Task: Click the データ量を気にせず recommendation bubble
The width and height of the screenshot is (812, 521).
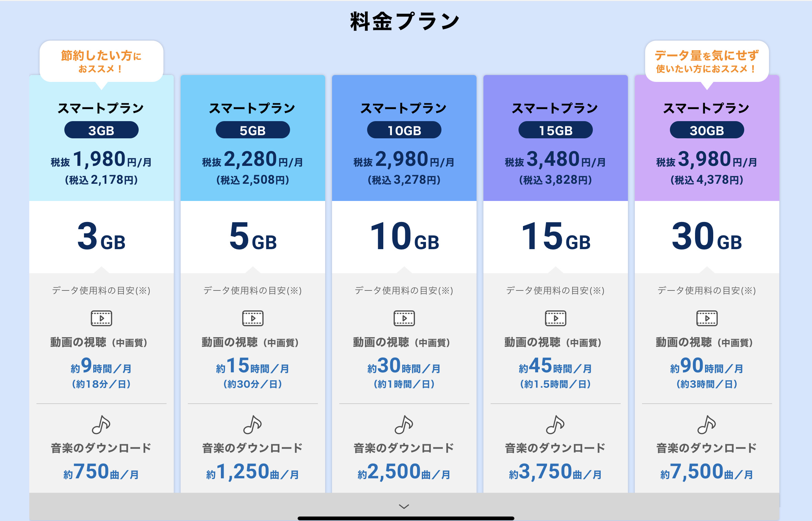Action: pyautogui.click(x=707, y=61)
